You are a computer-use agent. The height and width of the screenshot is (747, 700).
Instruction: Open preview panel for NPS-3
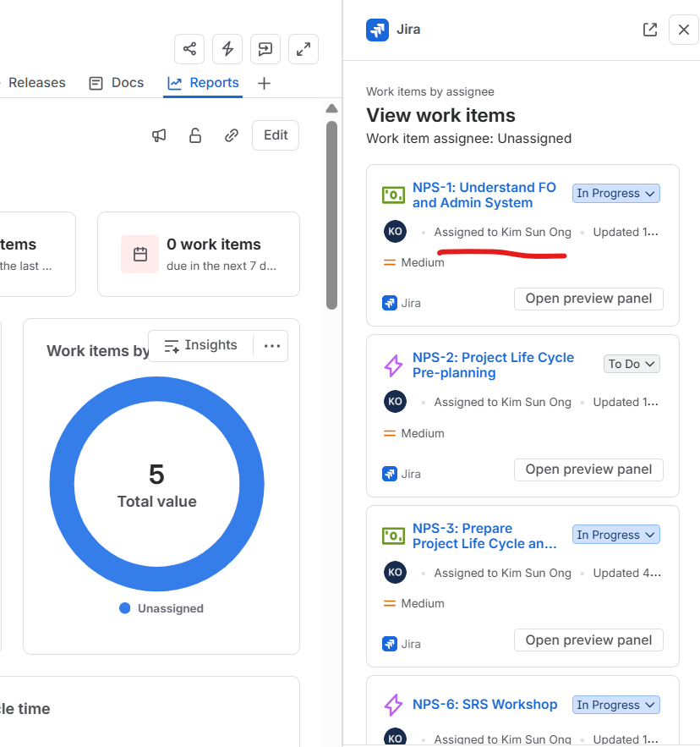point(588,640)
